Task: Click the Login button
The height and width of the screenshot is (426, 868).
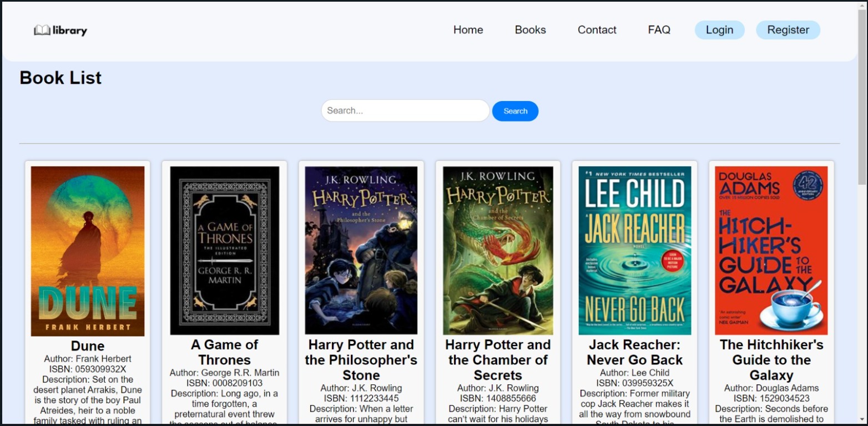Action: click(x=719, y=30)
